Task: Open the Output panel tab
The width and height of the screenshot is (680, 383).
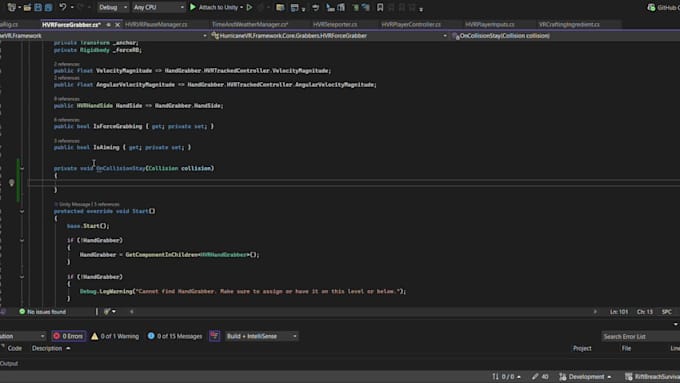Action: click(9, 363)
